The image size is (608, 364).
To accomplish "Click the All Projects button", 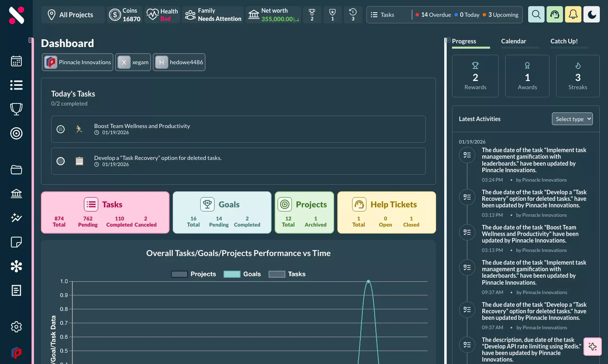I will coord(72,14).
